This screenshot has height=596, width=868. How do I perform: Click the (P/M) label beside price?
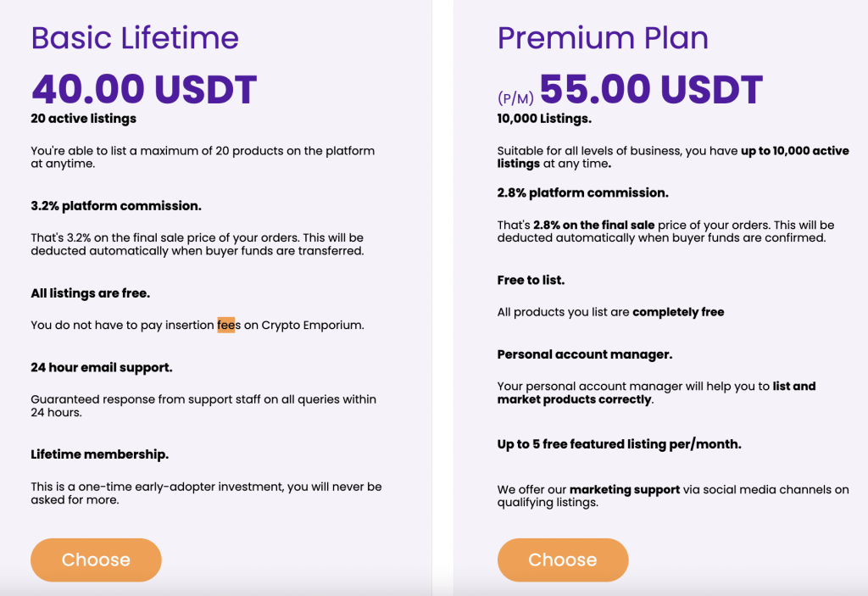point(515,98)
